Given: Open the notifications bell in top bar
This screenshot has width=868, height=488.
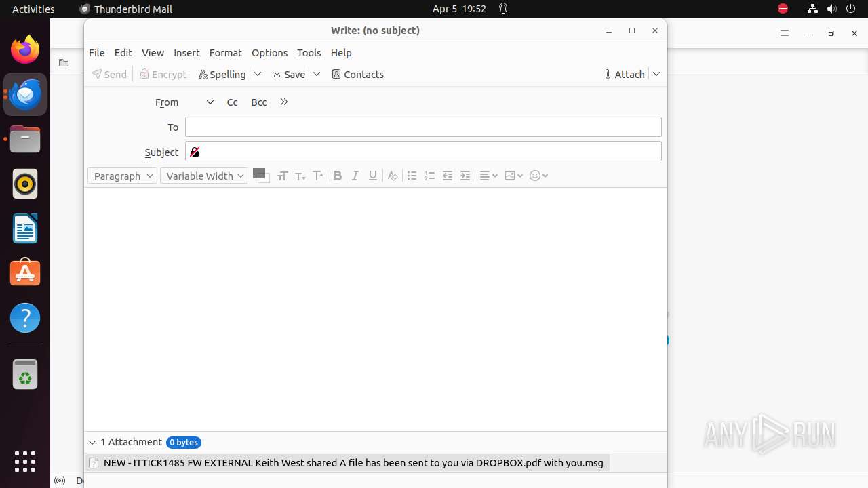Looking at the screenshot, I should [503, 9].
